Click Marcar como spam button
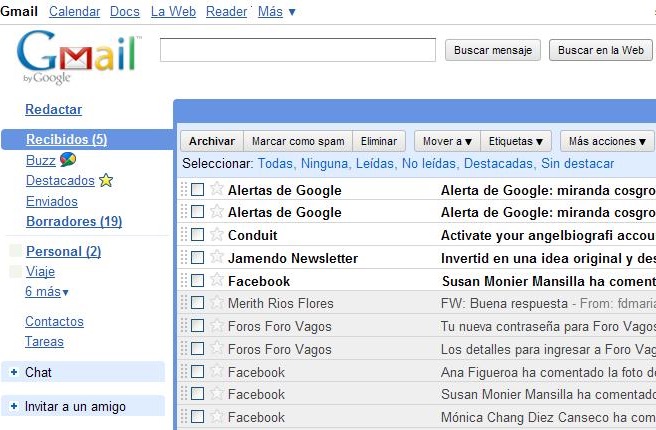The image size is (656, 430). point(298,141)
